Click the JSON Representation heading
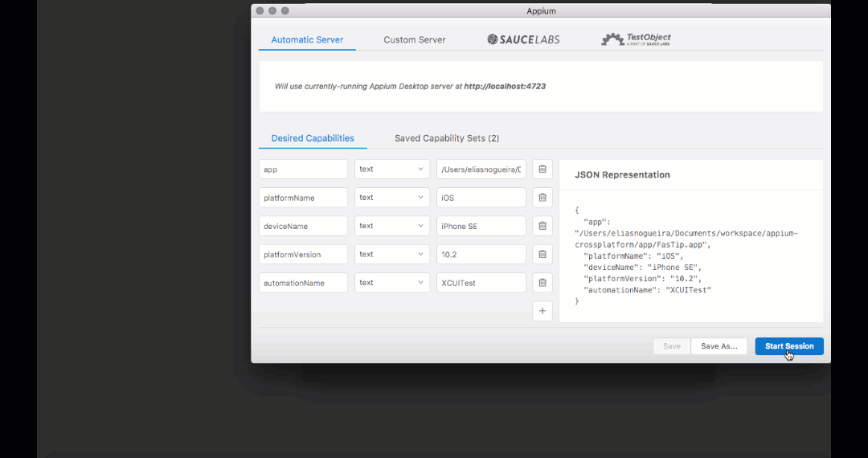The width and height of the screenshot is (868, 458). pyautogui.click(x=622, y=175)
